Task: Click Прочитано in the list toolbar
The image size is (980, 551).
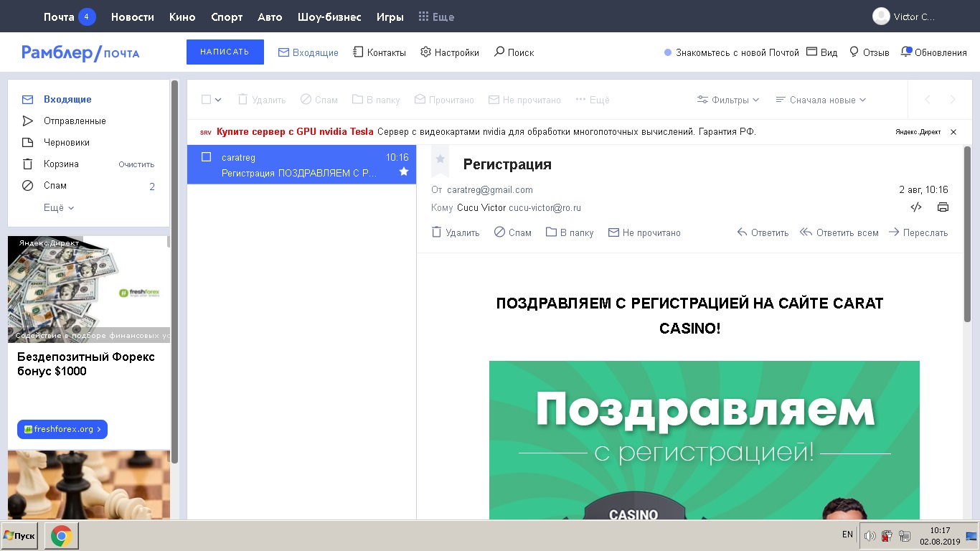Action: point(444,100)
